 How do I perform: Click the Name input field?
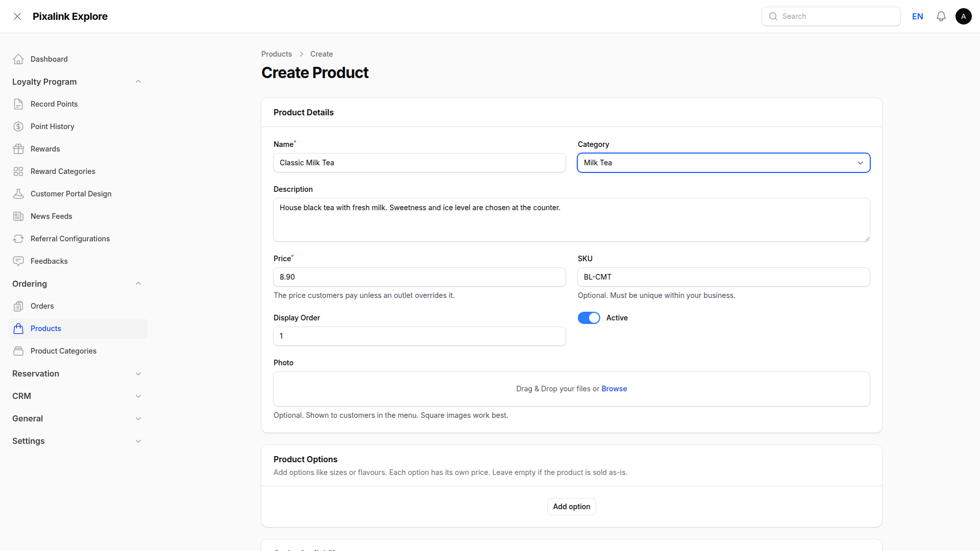coord(420,163)
